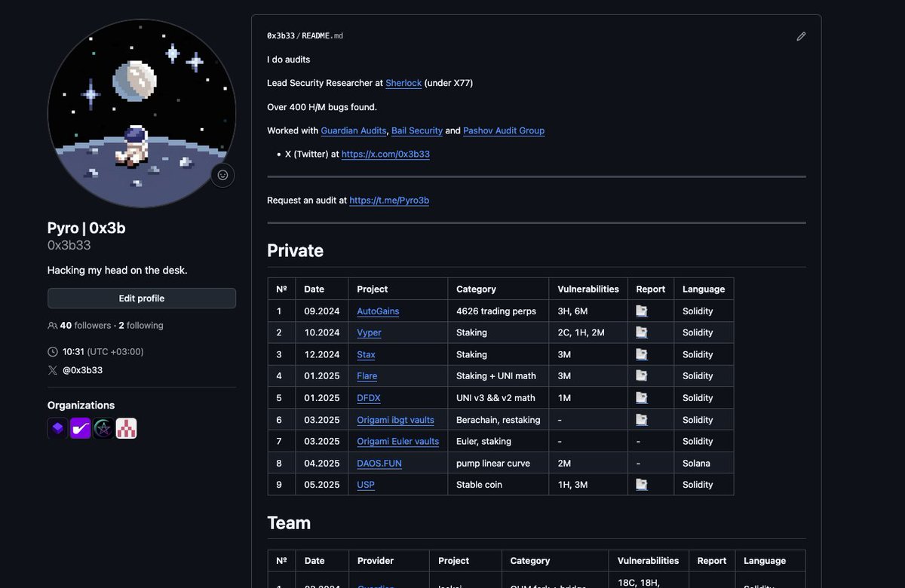This screenshot has height=588, width=905.
Task: Open the USP report document icon
Action: [642, 485]
